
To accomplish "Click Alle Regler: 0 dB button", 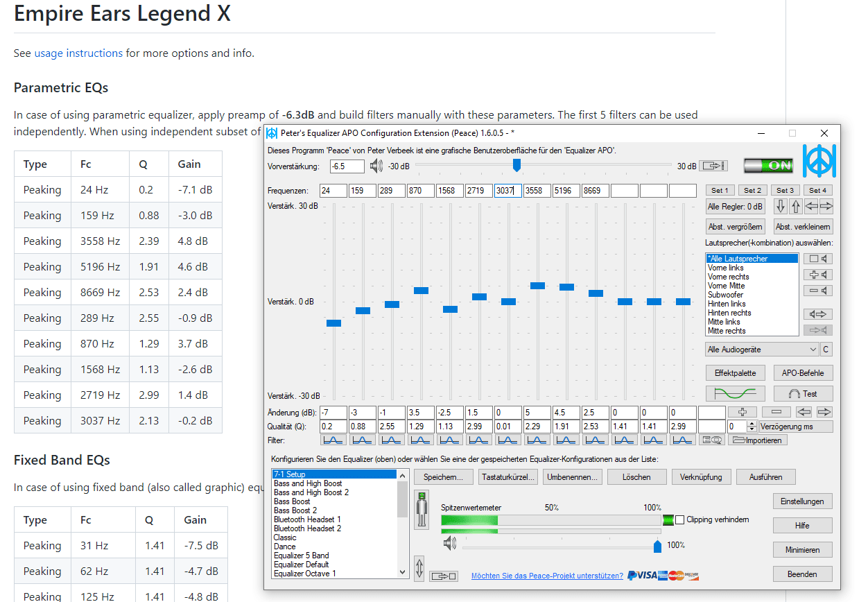I will tap(735, 207).
